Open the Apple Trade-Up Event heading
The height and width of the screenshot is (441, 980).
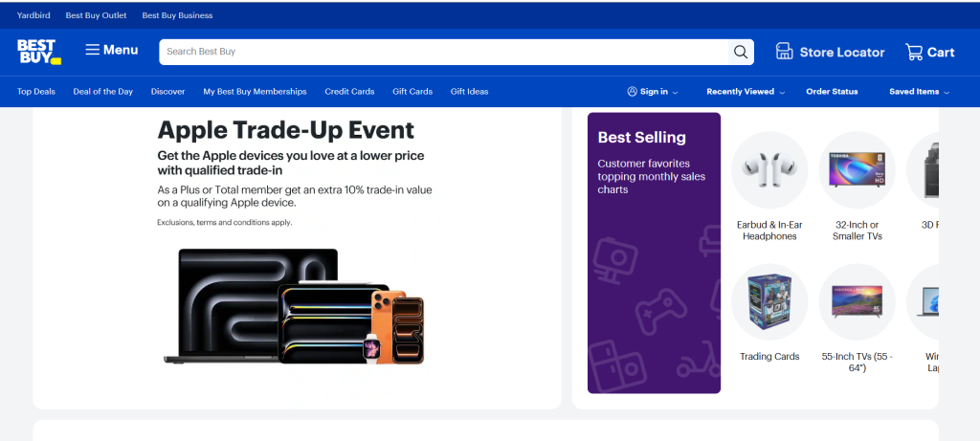tap(285, 130)
